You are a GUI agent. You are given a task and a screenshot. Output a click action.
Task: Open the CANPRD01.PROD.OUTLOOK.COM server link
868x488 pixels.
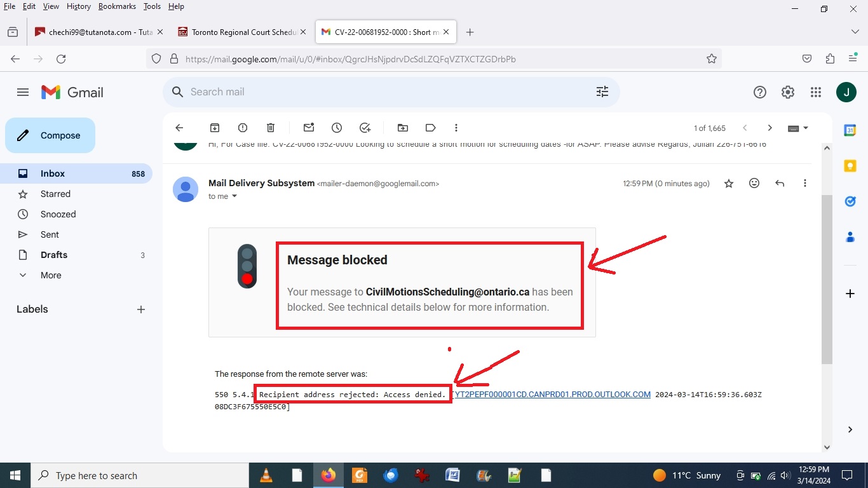552,395
